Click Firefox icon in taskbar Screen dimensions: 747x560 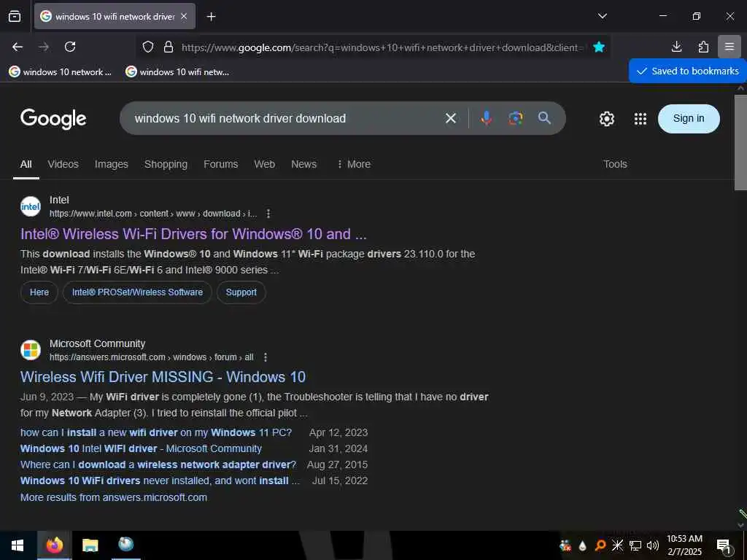click(x=54, y=545)
